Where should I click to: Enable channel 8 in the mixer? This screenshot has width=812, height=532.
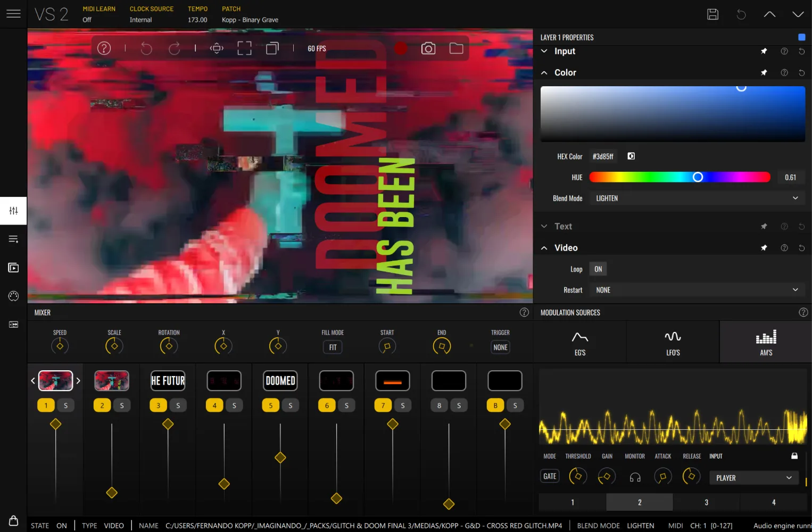(438, 405)
